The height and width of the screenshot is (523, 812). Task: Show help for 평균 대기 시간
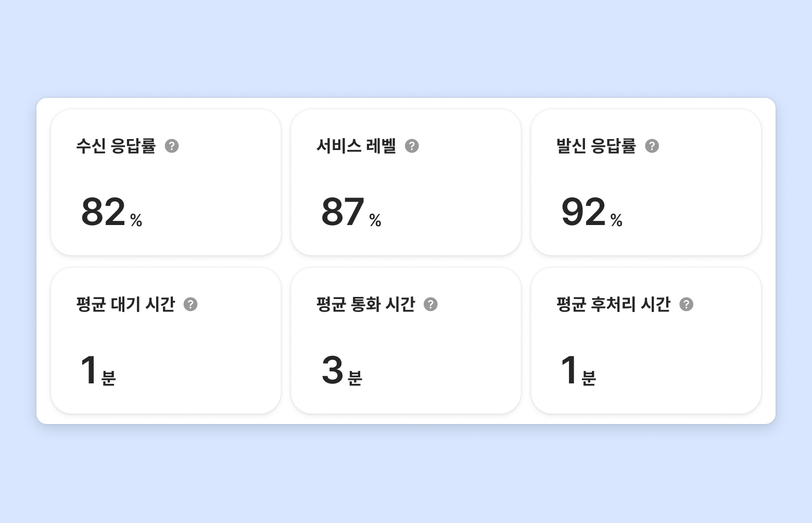tap(191, 304)
